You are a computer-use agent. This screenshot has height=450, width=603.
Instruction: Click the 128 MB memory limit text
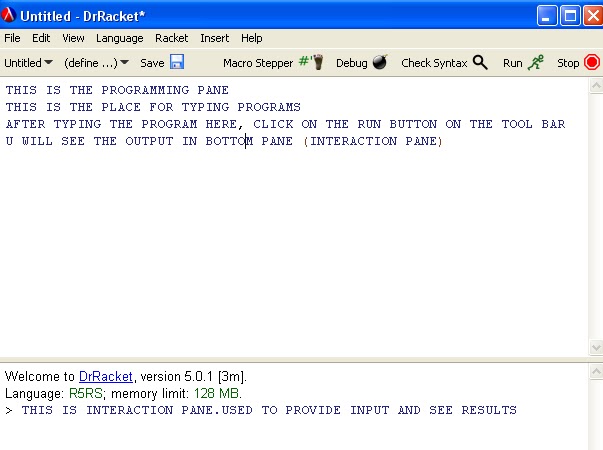[217, 393]
